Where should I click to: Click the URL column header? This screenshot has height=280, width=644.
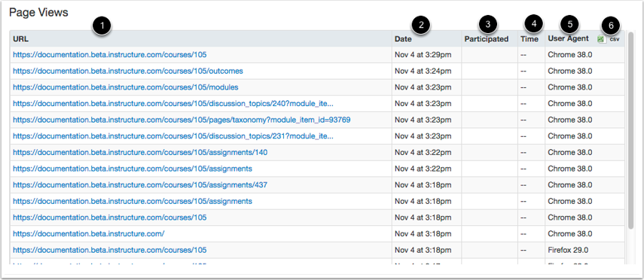coord(20,39)
